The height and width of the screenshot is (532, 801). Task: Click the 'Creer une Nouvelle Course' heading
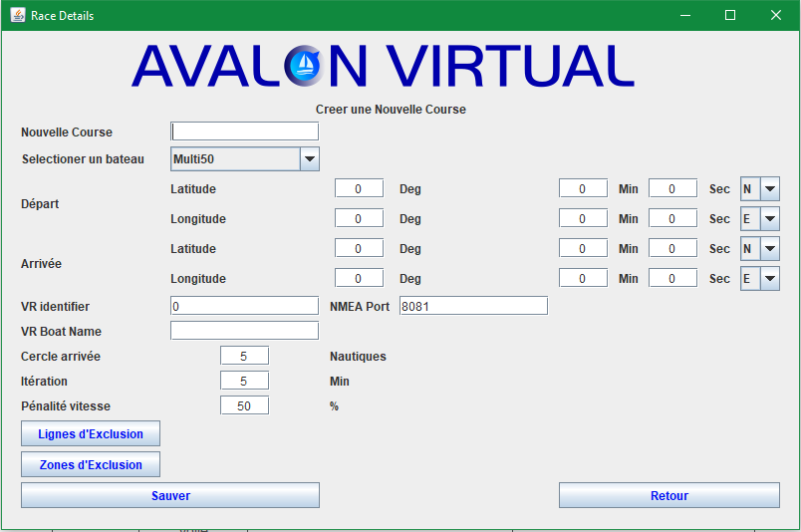pyautogui.click(x=391, y=110)
